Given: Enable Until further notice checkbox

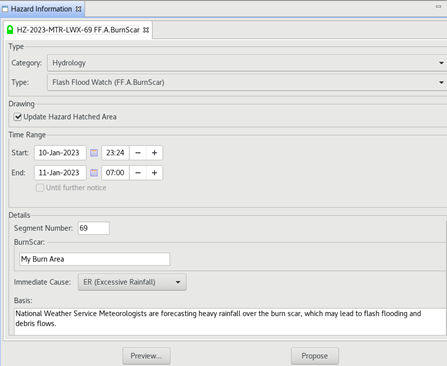Looking at the screenshot, I should click(40, 188).
